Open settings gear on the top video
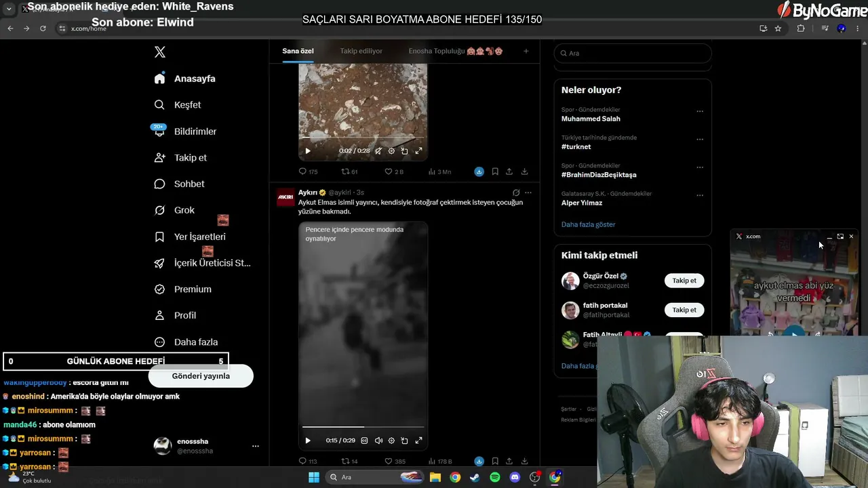This screenshot has width=868, height=488. pos(391,151)
